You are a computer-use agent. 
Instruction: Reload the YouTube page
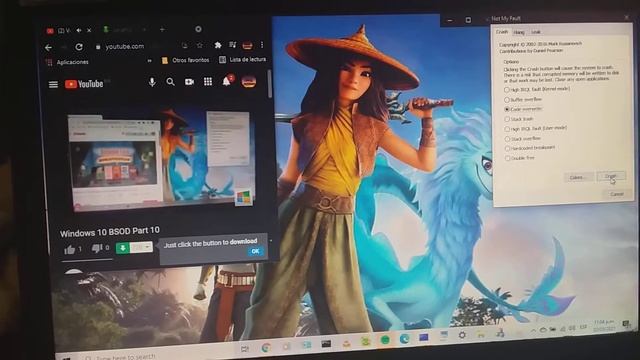coord(79,47)
